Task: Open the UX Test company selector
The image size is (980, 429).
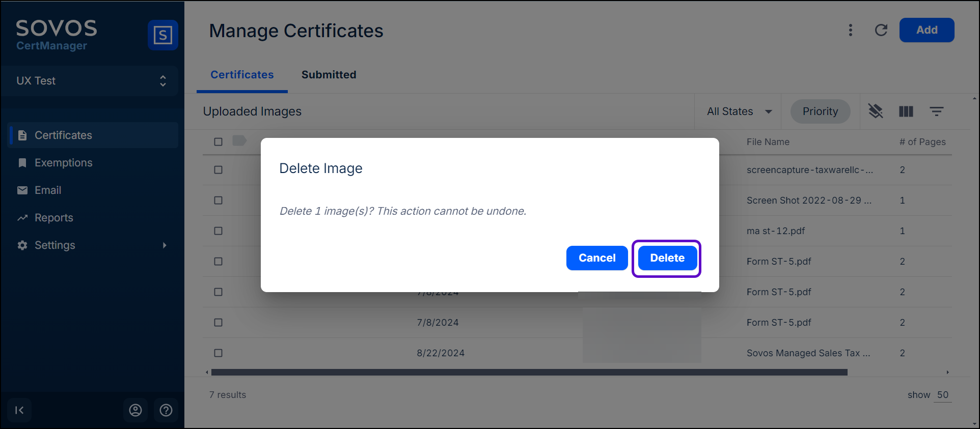Action: (91, 81)
